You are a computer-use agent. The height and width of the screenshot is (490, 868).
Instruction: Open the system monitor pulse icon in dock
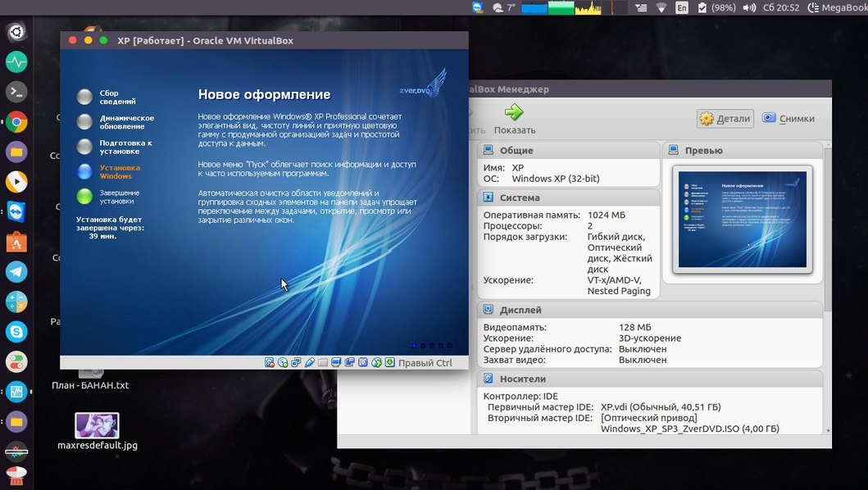pos(16,61)
